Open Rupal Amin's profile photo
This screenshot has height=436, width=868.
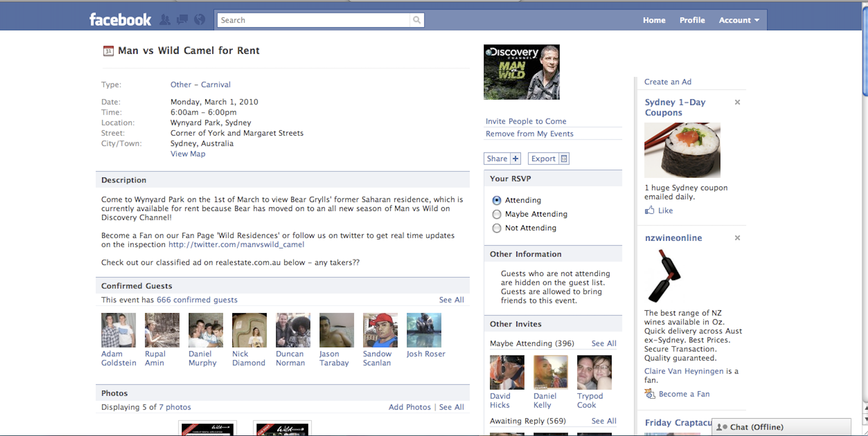click(x=162, y=330)
